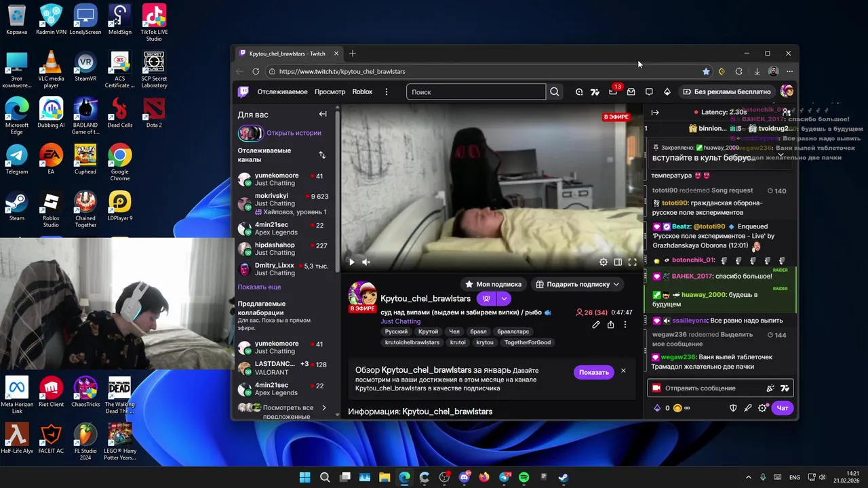This screenshot has width=868, height=488.
Task: Open FL Studio 2024 desktop icon
Action: (x=85, y=441)
